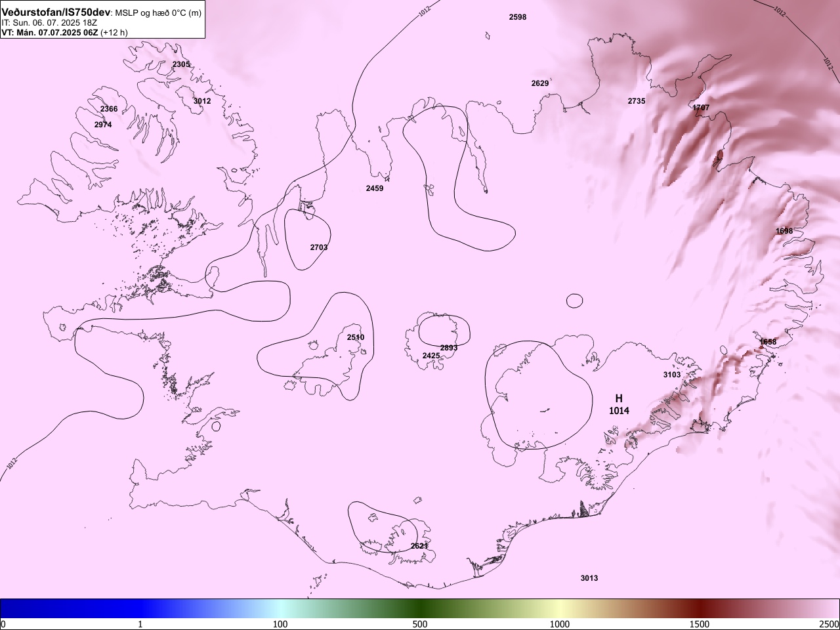Image resolution: width=840 pixels, height=630 pixels.
Task: Click the 3012 height value
Action: [x=202, y=101]
